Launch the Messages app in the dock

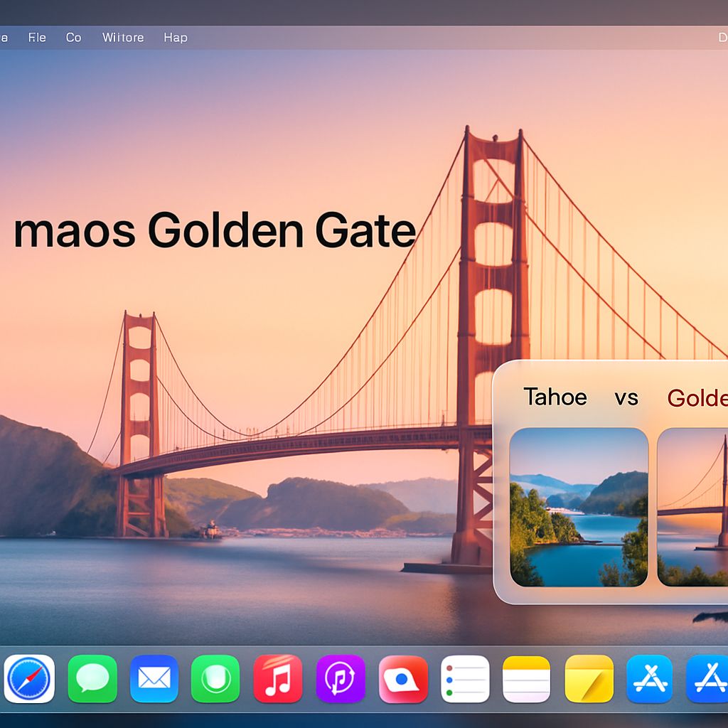[x=92, y=679]
